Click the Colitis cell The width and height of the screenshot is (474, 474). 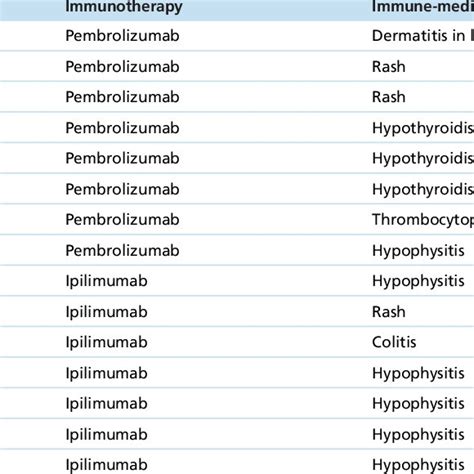click(x=394, y=342)
